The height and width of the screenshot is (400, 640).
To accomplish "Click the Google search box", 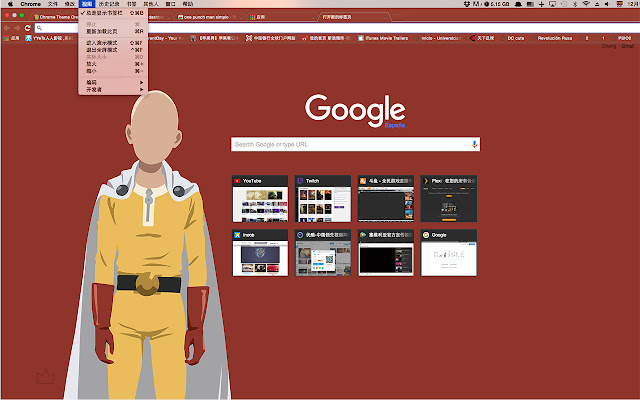I will coord(355,144).
